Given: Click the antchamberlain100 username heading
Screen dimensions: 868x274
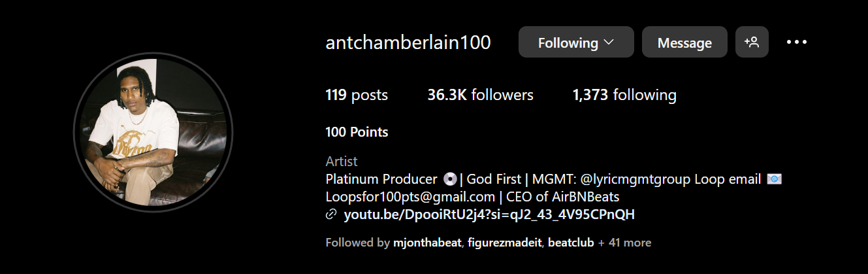Looking at the screenshot, I should [x=408, y=43].
